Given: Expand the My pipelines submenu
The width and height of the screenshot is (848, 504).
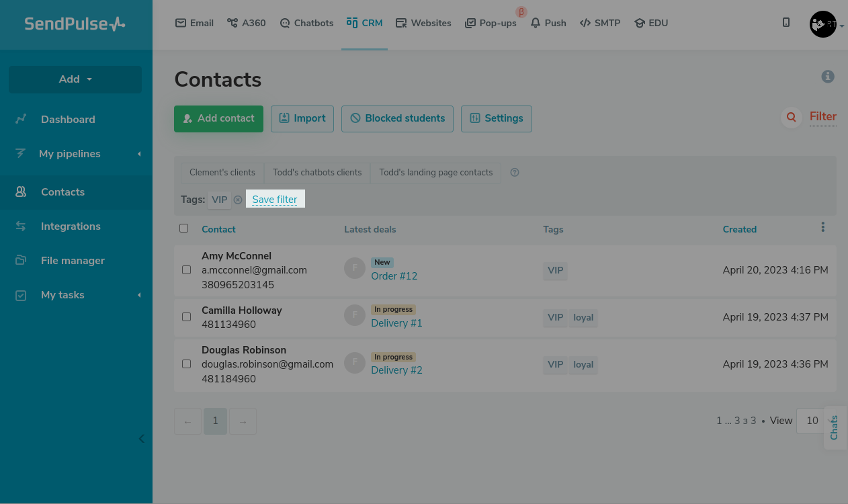Looking at the screenshot, I should click(139, 154).
